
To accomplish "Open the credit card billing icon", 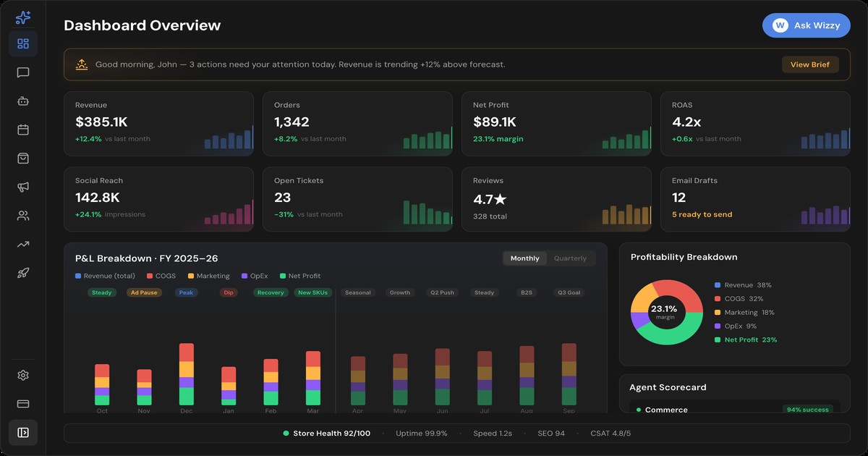I will pyautogui.click(x=23, y=404).
